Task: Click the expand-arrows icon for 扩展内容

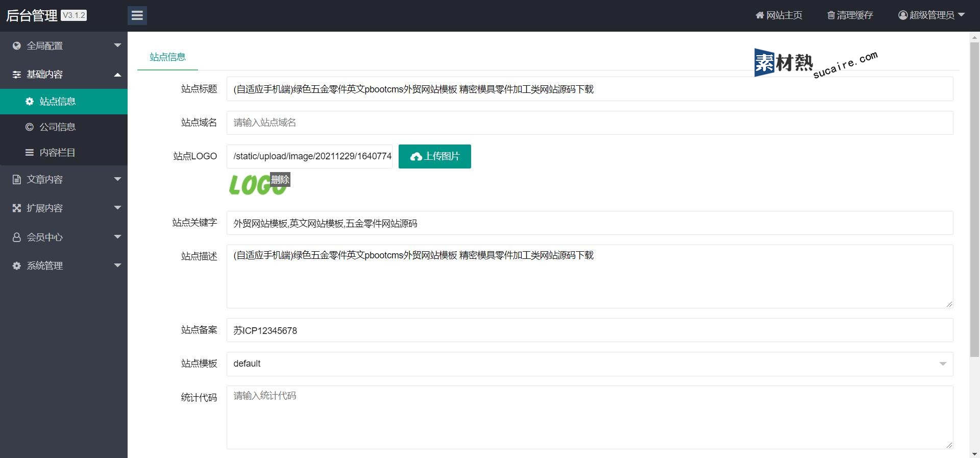Action: tap(17, 208)
